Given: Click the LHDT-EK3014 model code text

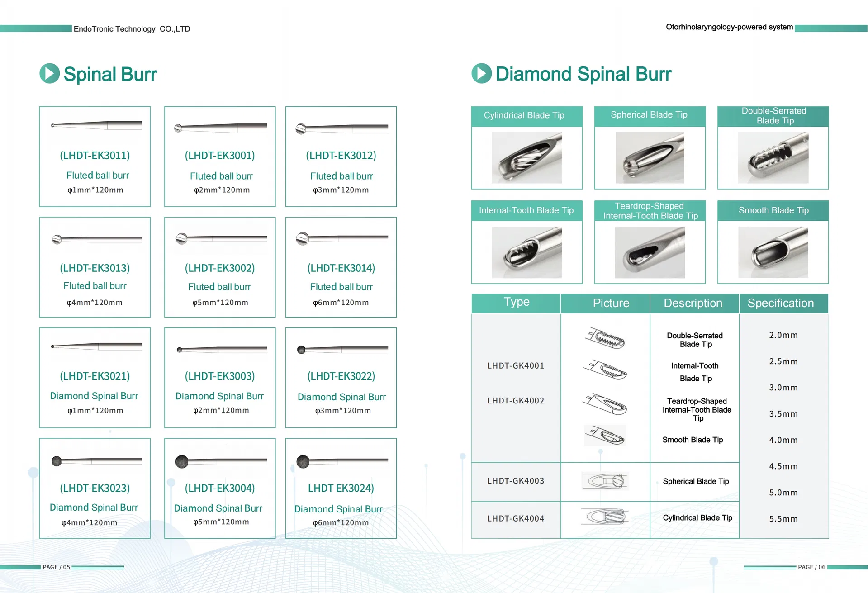Looking at the screenshot, I should [341, 268].
